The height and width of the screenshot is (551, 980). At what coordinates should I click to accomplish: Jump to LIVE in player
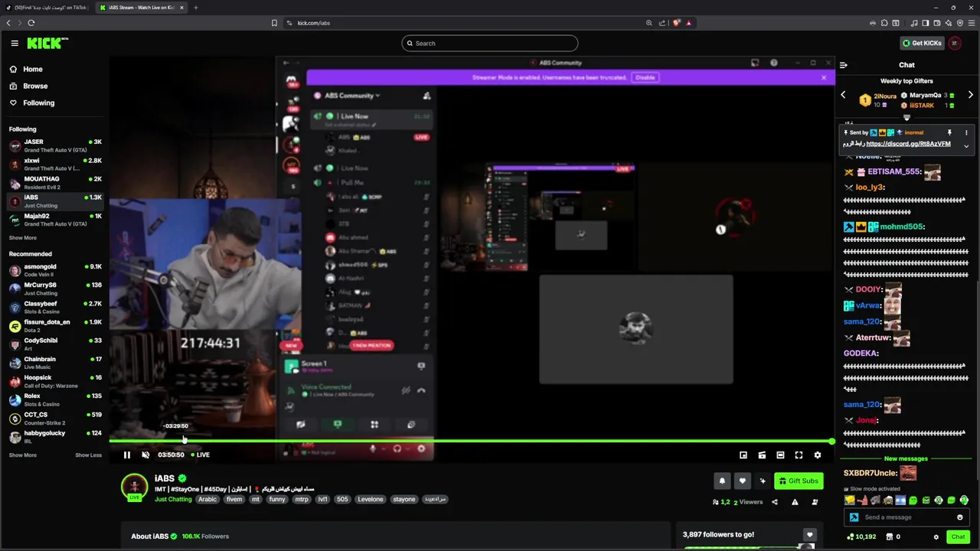(x=201, y=455)
